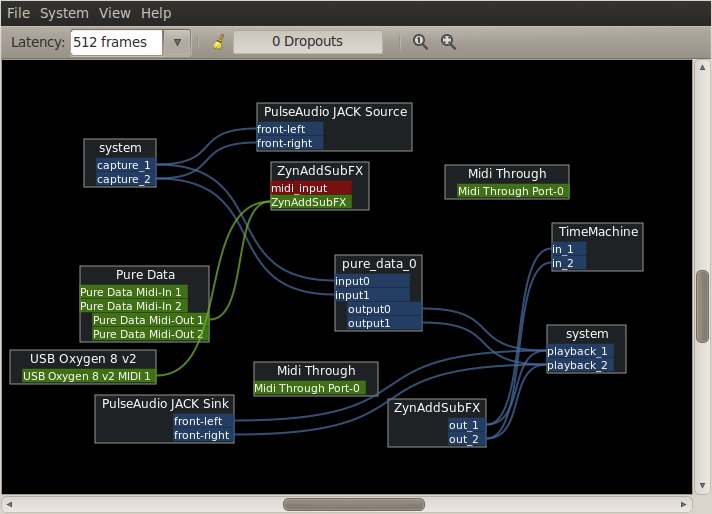Select the output1 port of pure_data_0
This screenshot has height=514, width=712.
point(384,324)
